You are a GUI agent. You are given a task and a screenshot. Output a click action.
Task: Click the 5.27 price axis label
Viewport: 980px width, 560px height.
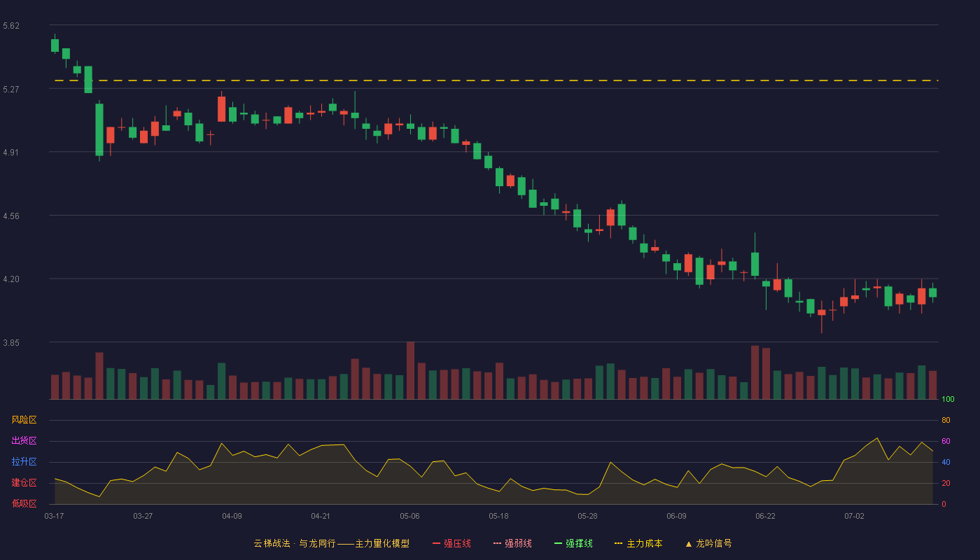point(11,90)
